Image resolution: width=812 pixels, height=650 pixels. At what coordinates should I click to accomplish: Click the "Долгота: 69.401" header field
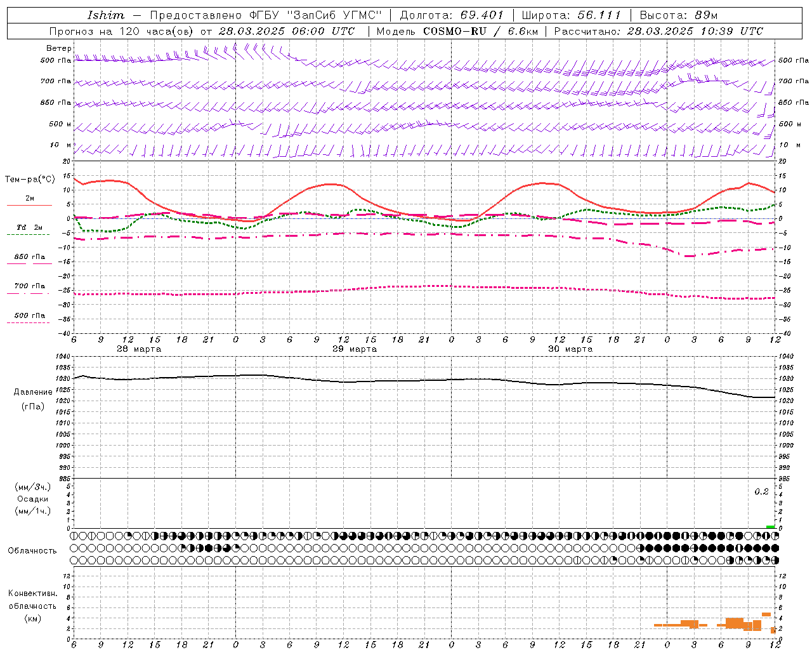click(x=451, y=15)
